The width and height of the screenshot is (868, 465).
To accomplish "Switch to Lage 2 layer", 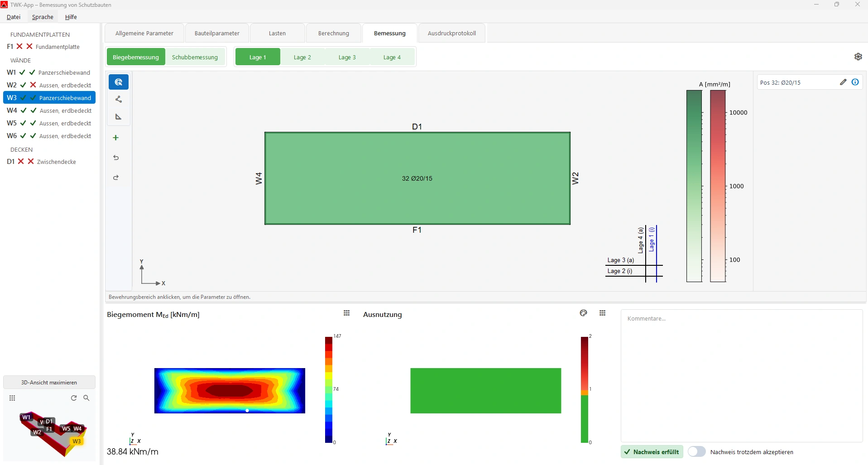I will pyautogui.click(x=302, y=57).
